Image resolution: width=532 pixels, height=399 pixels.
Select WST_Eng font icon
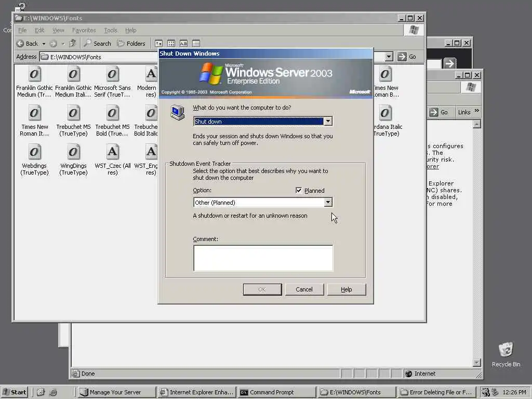click(151, 152)
